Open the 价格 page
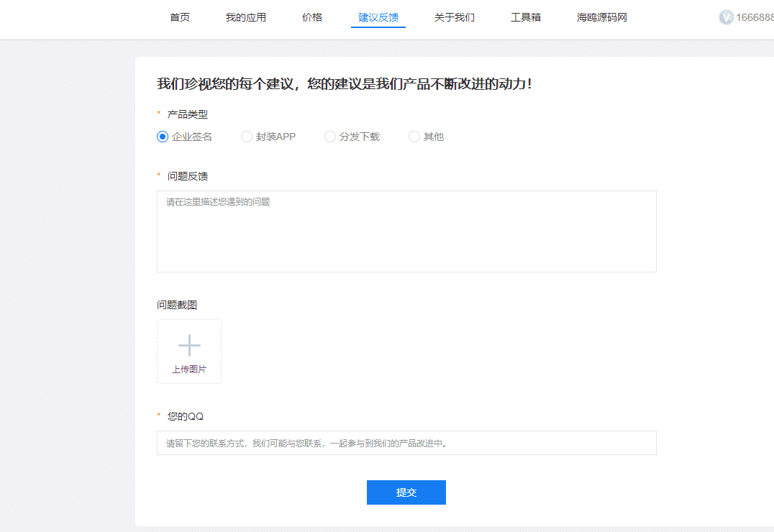 (312, 17)
